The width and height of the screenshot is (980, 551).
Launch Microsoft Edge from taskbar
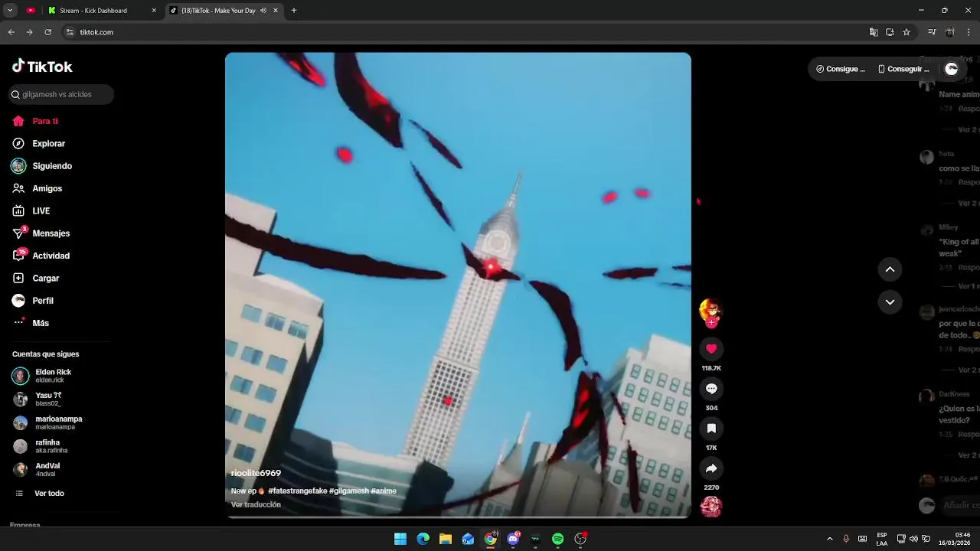point(423,539)
